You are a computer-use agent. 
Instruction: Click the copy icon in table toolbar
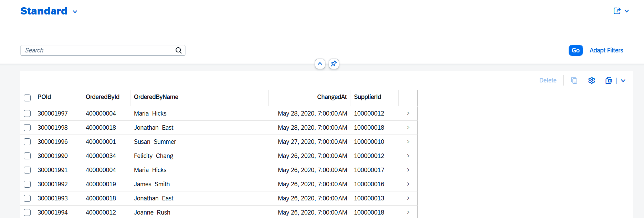point(574,80)
